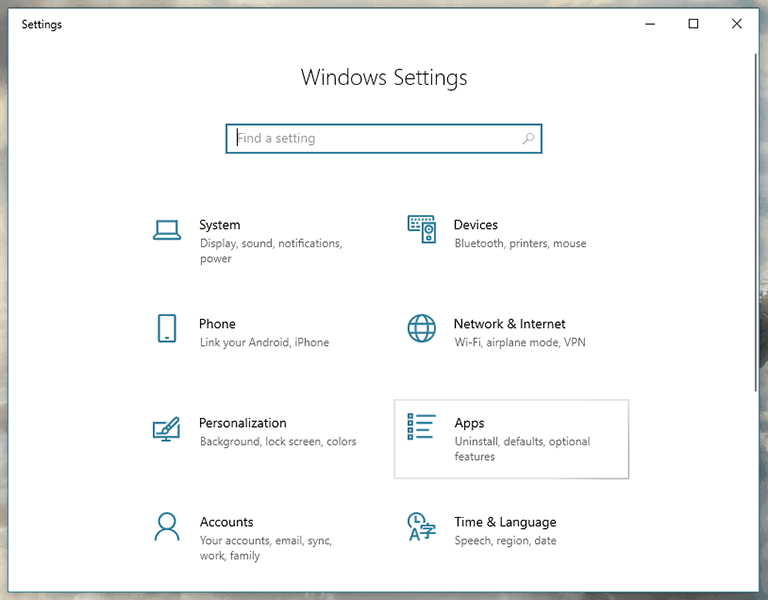Click 'Display, sound, notifications, power' description

click(271, 251)
